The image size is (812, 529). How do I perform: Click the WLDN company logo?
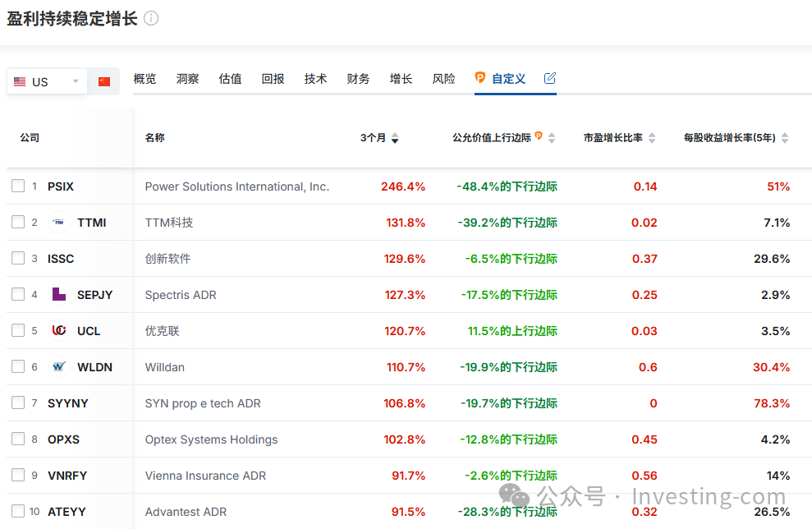[x=59, y=367]
